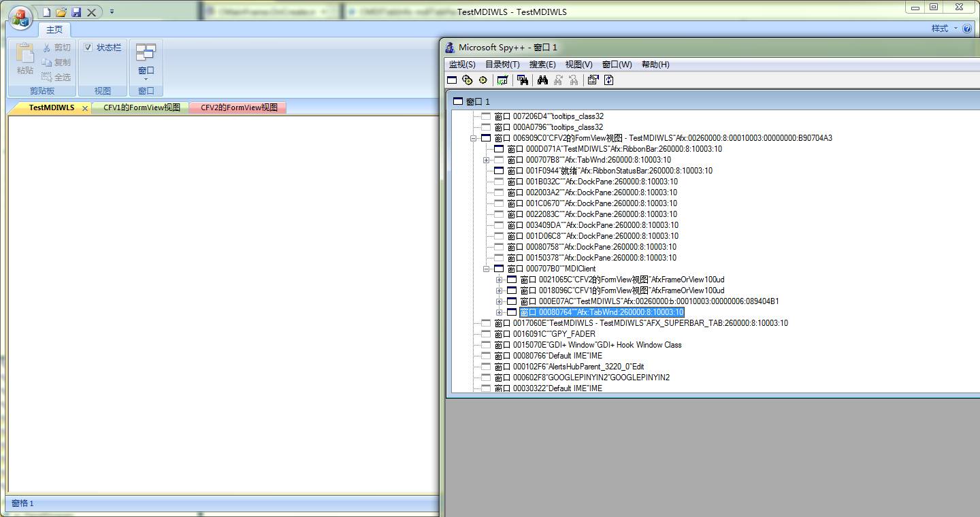Open the 帮助(H) menu in Spy++
Screen dimensions: 980x517
(x=655, y=65)
